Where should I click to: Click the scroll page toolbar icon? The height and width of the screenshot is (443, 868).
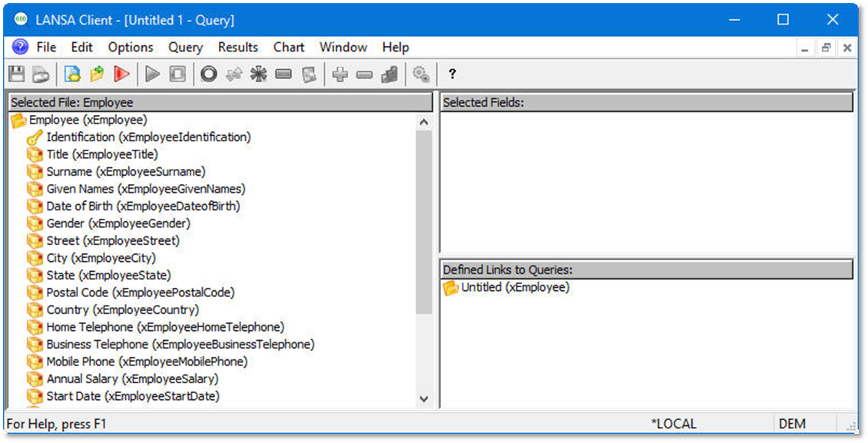[309, 74]
